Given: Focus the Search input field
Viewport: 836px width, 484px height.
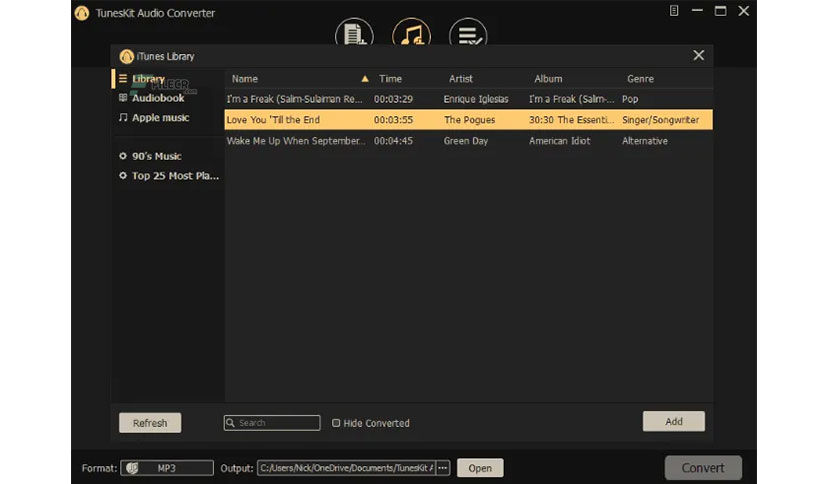Looking at the screenshot, I should click(x=272, y=423).
